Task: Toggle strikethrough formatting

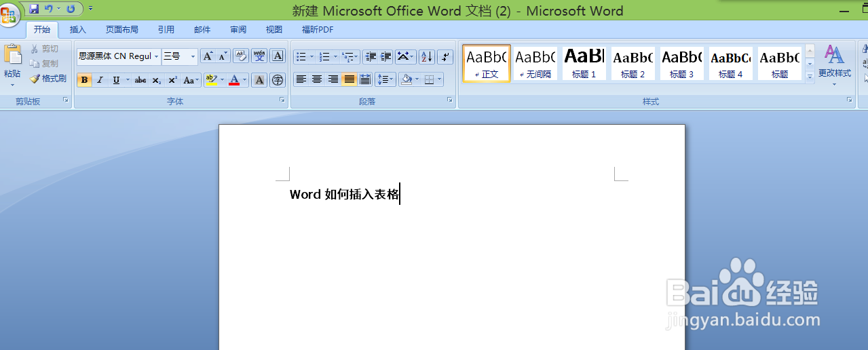Action: pos(140,80)
